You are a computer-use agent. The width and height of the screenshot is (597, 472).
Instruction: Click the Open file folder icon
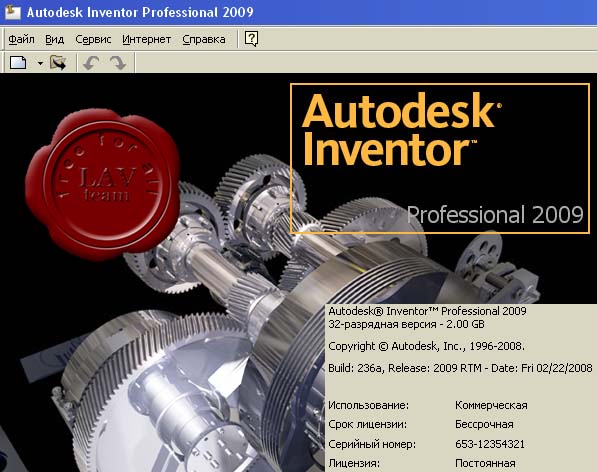58,63
